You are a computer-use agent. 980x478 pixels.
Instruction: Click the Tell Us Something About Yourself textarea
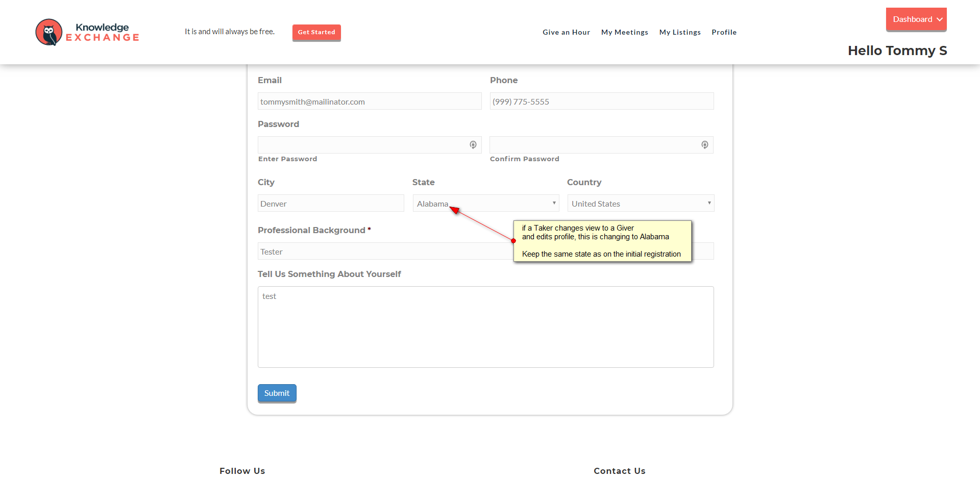click(485, 327)
